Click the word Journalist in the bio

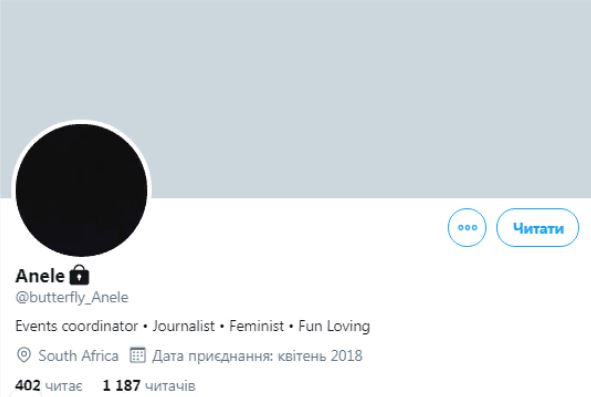[x=184, y=326]
